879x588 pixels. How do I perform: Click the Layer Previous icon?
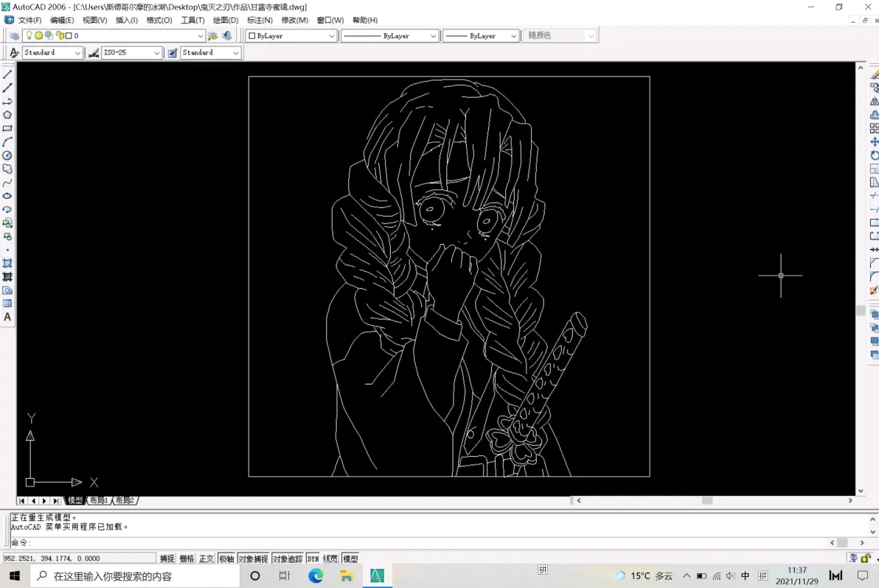click(227, 36)
